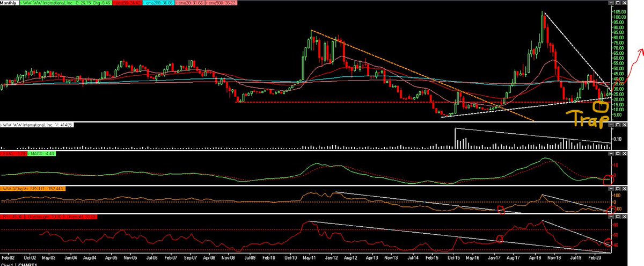This screenshot has width=644, height=266.
Task: Click the Jan-12 date on time axis
Action: tap(332, 258)
